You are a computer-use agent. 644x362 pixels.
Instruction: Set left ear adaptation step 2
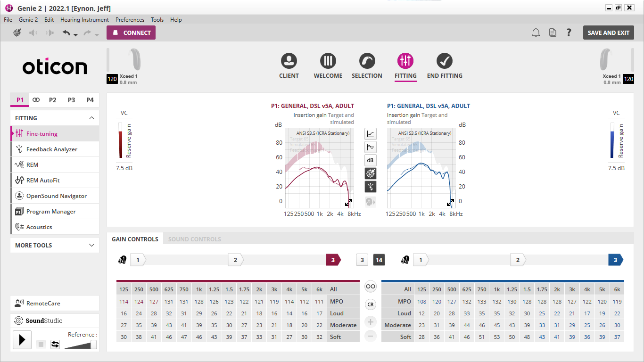coord(518,260)
